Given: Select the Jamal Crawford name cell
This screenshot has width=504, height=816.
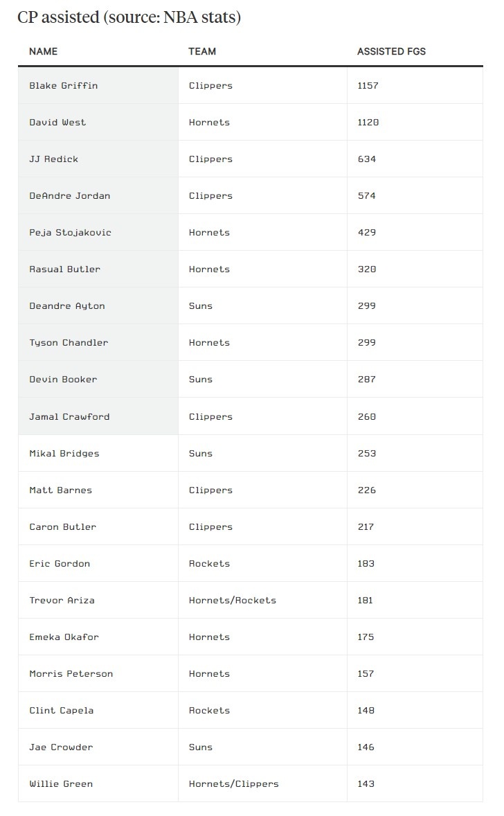Looking at the screenshot, I should coord(98,416).
